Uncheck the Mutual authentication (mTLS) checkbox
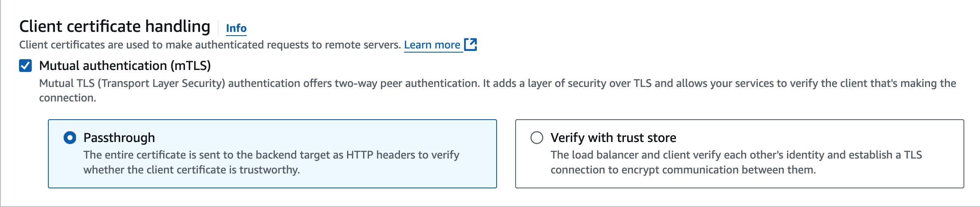Viewport: 980px width, 207px height. [x=26, y=65]
